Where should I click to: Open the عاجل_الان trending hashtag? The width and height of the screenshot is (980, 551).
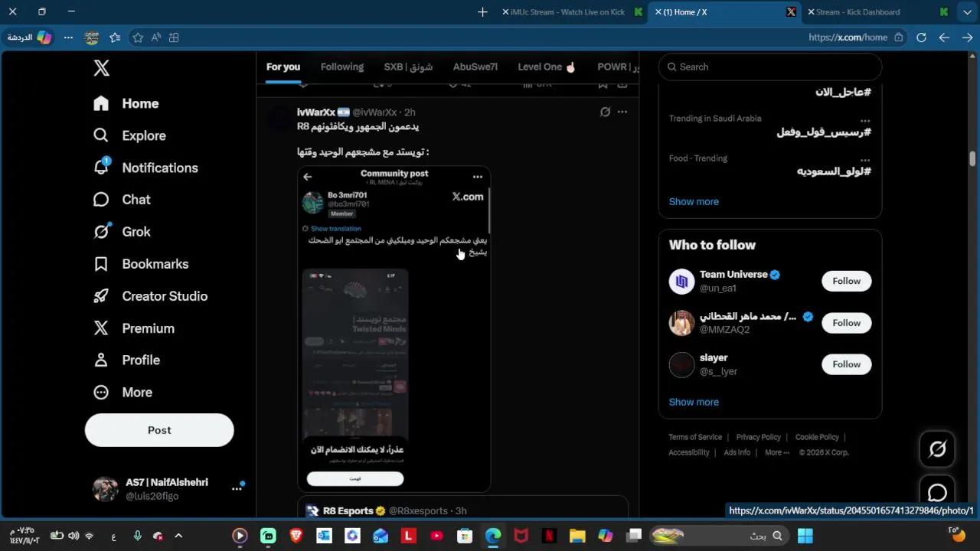click(x=843, y=92)
